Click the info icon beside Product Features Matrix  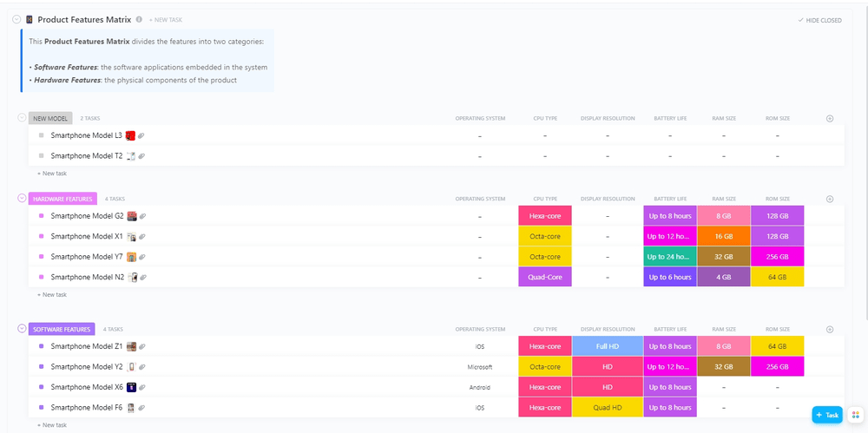click(x=140, y=19)
